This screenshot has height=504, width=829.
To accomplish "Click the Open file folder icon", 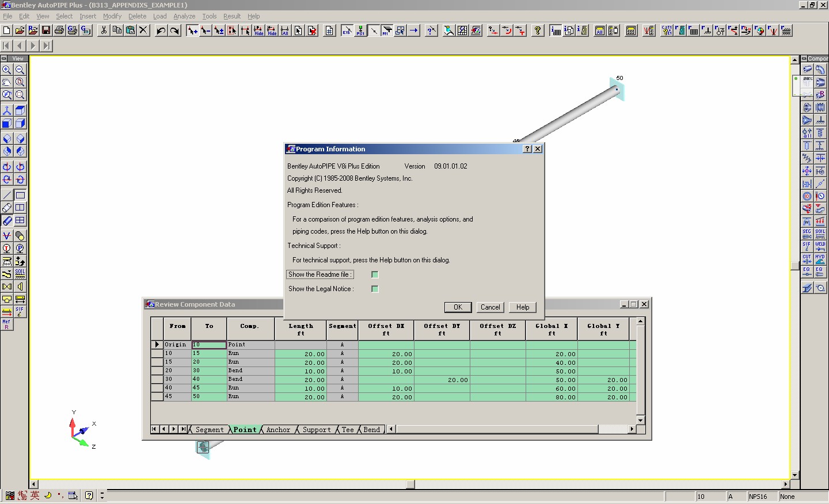I will [20, 30].
